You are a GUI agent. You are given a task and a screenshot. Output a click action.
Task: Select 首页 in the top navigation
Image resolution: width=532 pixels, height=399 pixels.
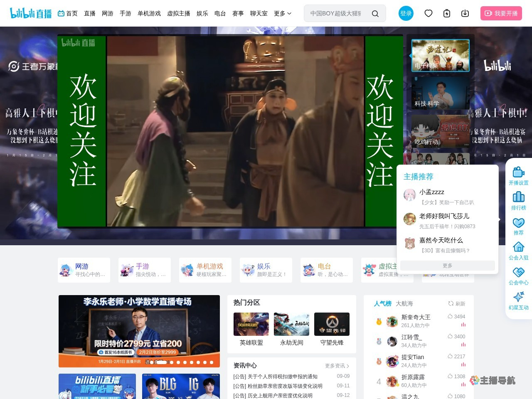(71, 13)
